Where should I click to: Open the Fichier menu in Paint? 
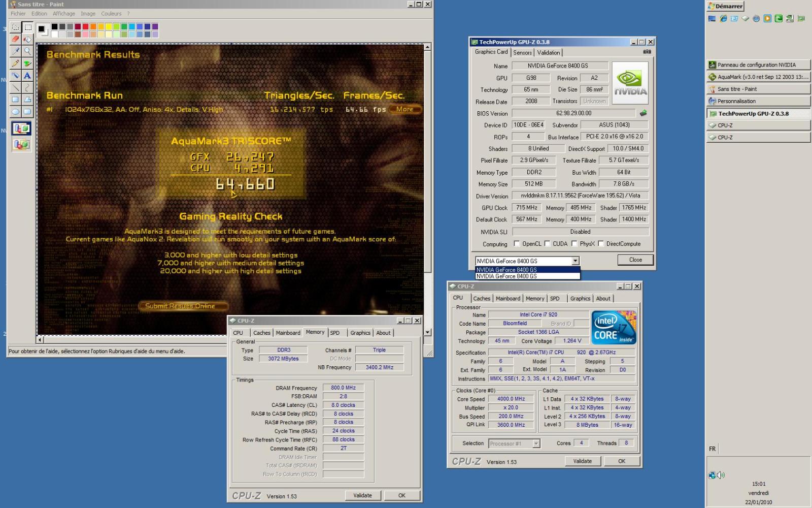[x=18, y=14]
